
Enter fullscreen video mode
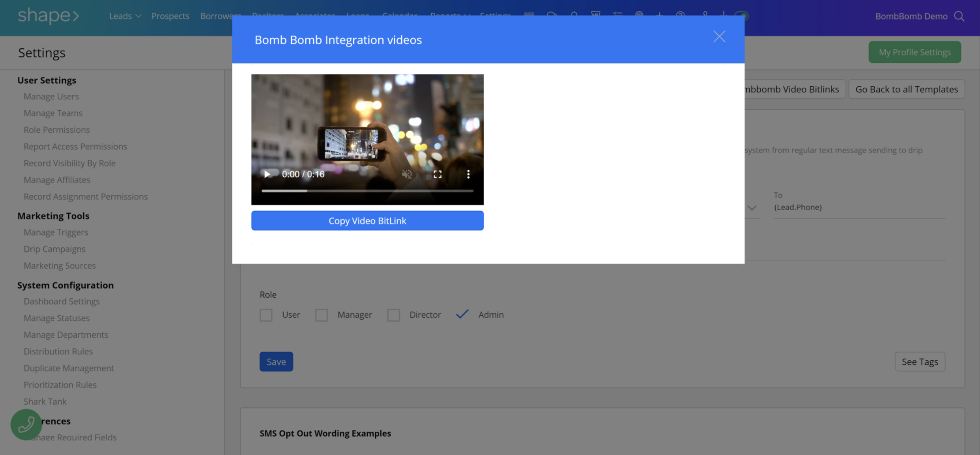coord(438,174)
